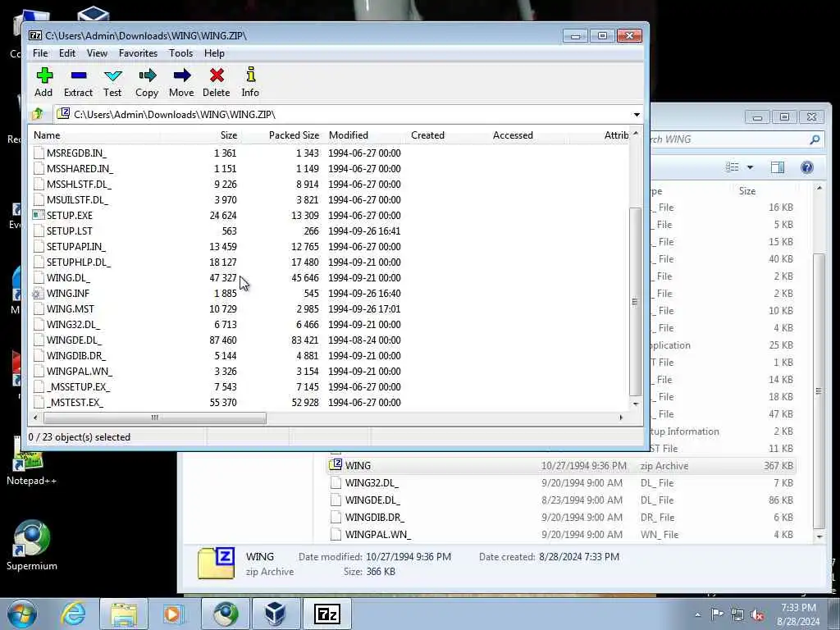Viewport: 840px width, 630px height.
Task: Sort by the Accessed column header
Action: coord(528,135)
